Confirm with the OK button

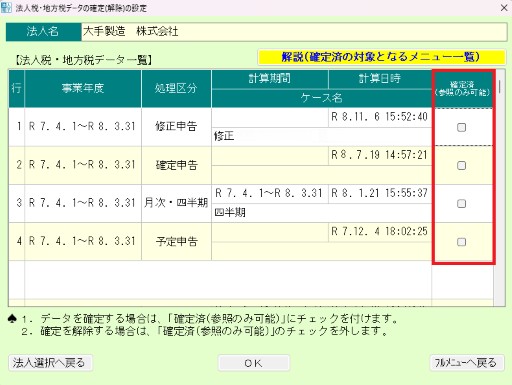coord(254,363)
